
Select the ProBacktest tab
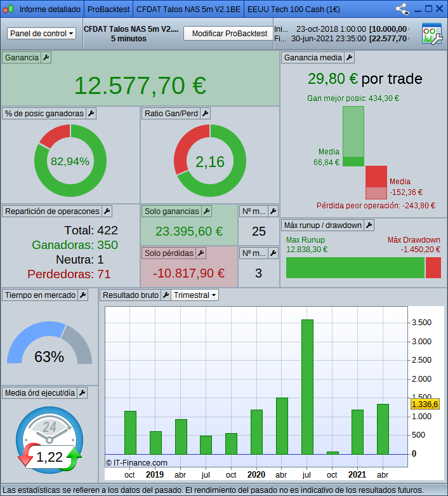[x=109, y=9]
